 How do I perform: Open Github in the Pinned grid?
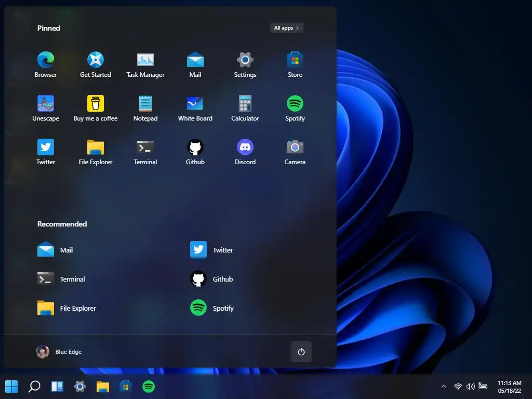[195, 152]
